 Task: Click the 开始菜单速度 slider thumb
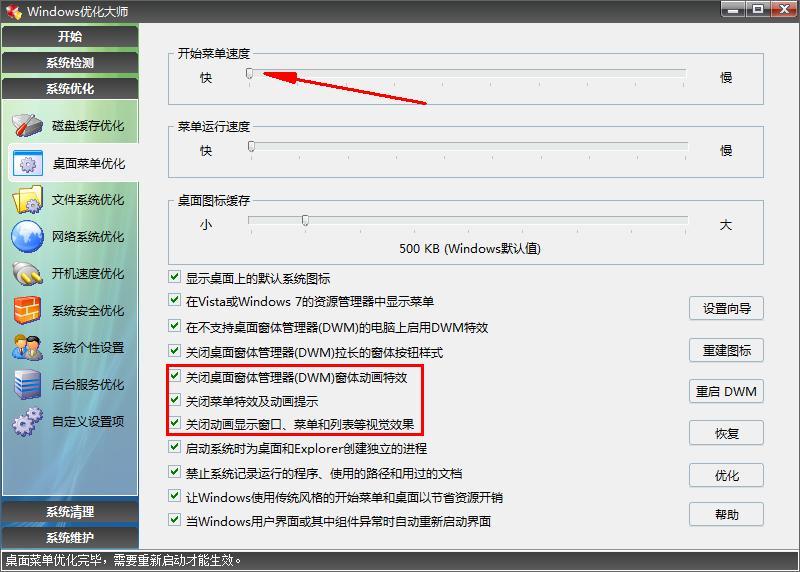[x=249, y=73]
